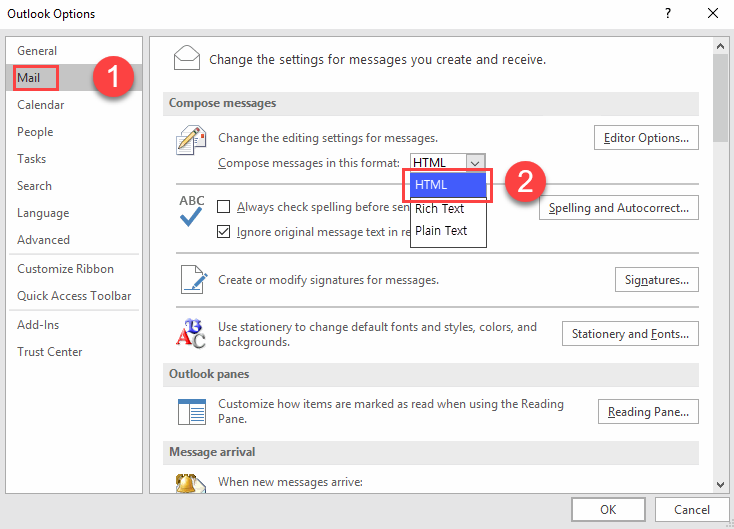734x529 pixels.
Task: Enable Always check spelling before sending
Action: [x=223, y=206]
